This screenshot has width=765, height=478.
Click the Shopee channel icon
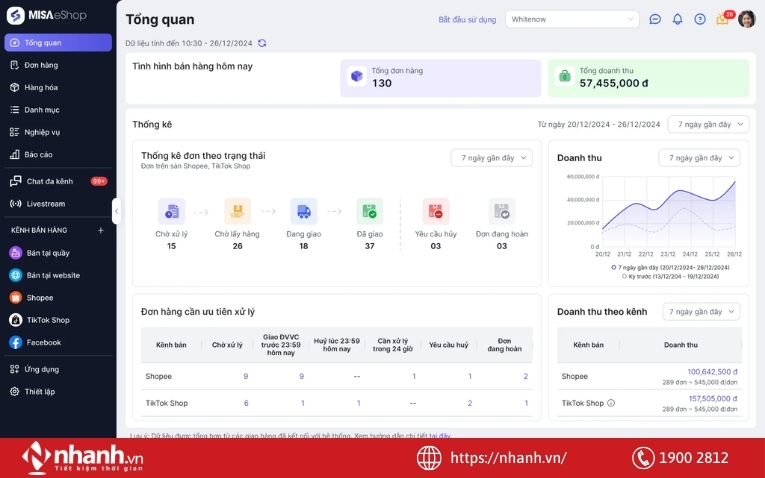click(16, 298)
